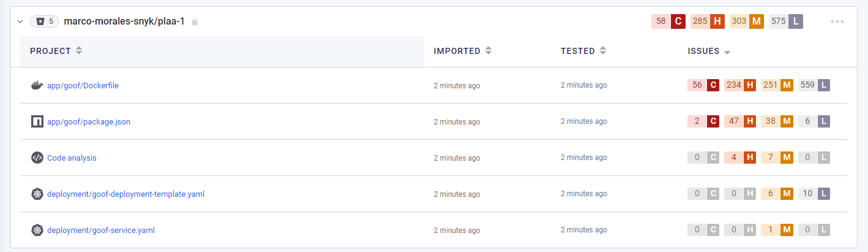Click the Docker icon beside app/goof/Dockerfile
Viewport: 868px width, 252px height.
[x=37, y=85]
